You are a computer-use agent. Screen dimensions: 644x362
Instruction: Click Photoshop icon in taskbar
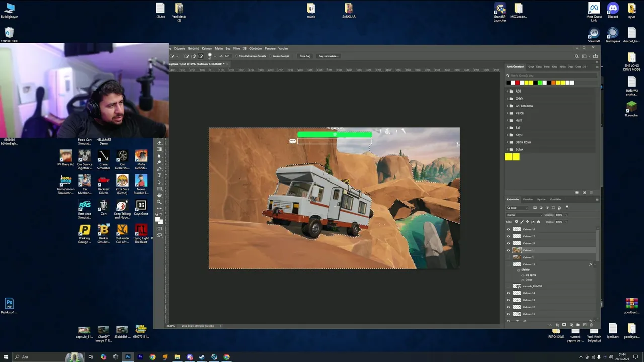click(x=128, y=357)
